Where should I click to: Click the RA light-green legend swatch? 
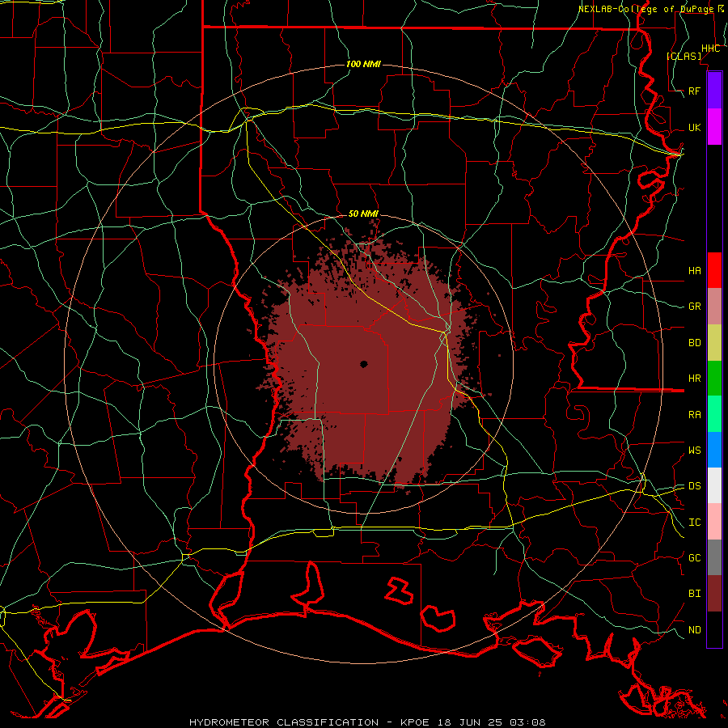pyautogui.click(x=714, y=414)
